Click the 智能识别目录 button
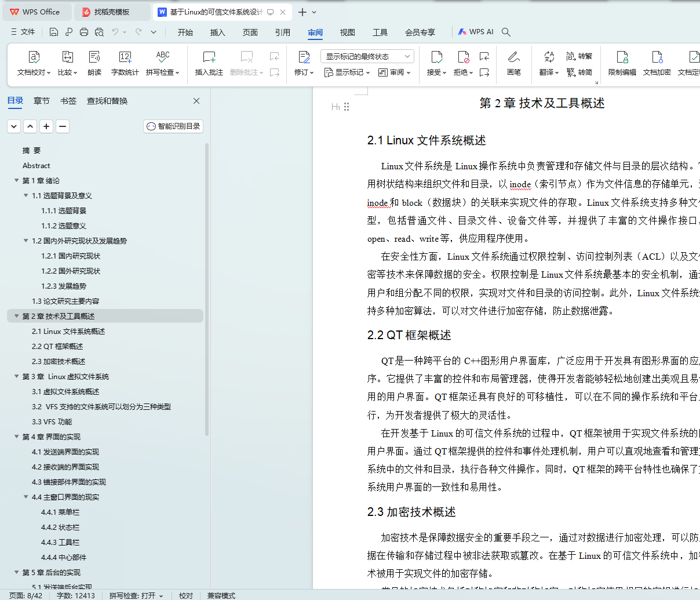700x600 pixels. coord(173,126)
